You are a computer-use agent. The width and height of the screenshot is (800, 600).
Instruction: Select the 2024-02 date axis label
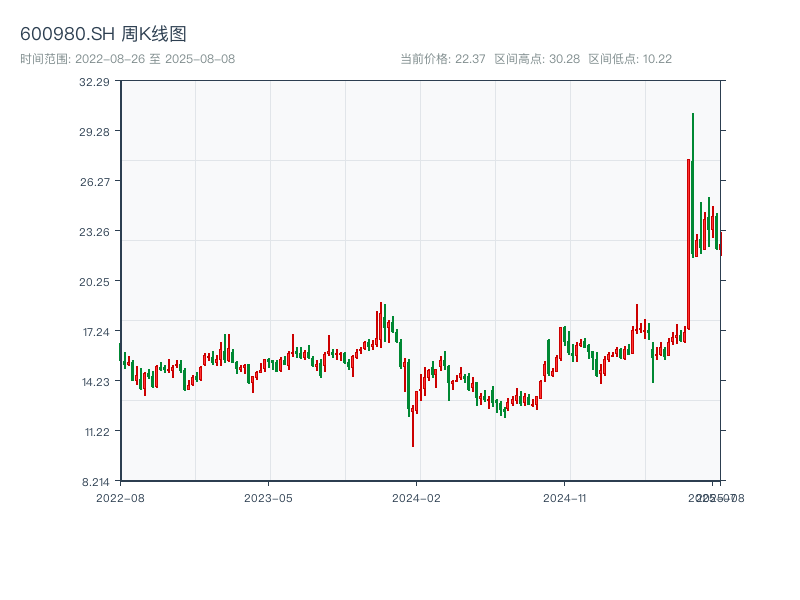(x=417, y=497)
